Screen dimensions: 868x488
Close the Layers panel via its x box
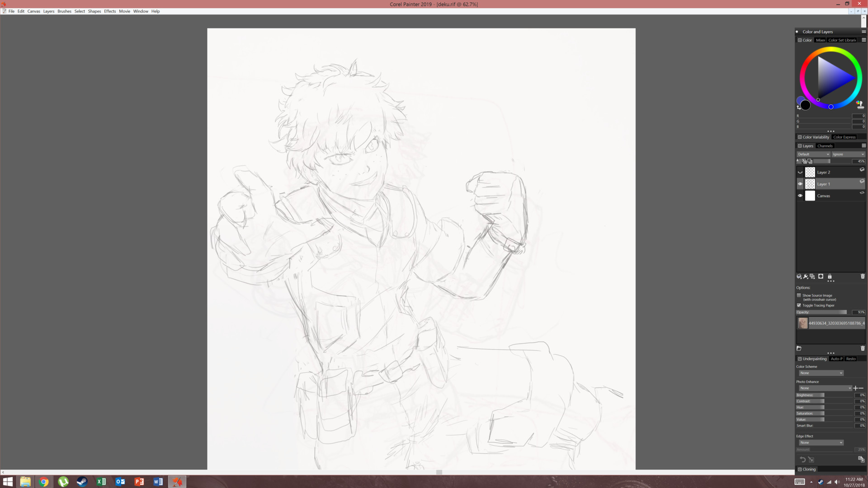(800, 146)
